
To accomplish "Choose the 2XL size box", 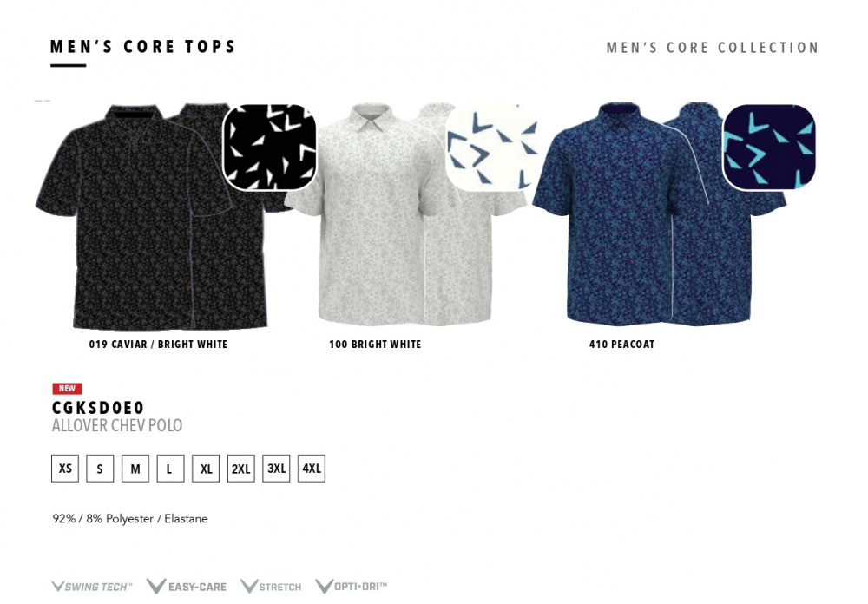I will [x=240, y=469].
